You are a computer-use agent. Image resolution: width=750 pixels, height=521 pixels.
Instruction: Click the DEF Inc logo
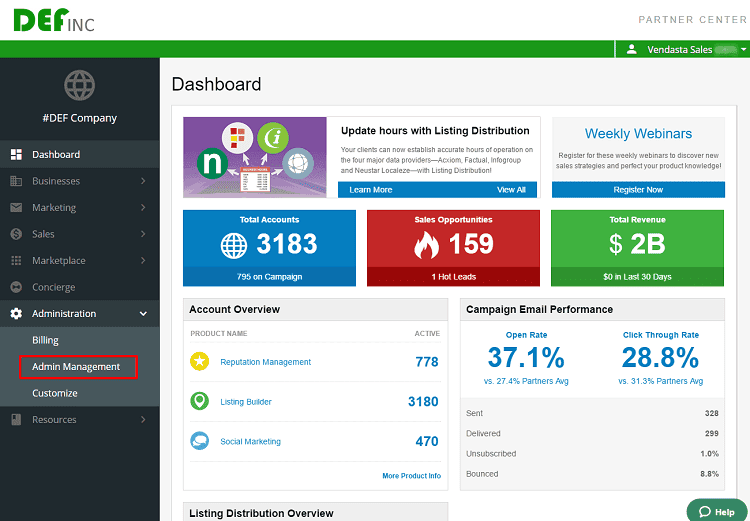(x=54, y=21)
